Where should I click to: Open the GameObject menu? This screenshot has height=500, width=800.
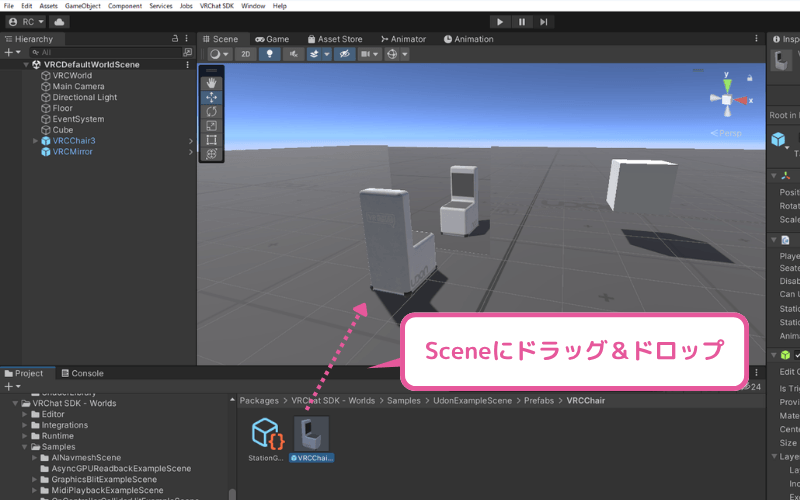tap(83, 6)
